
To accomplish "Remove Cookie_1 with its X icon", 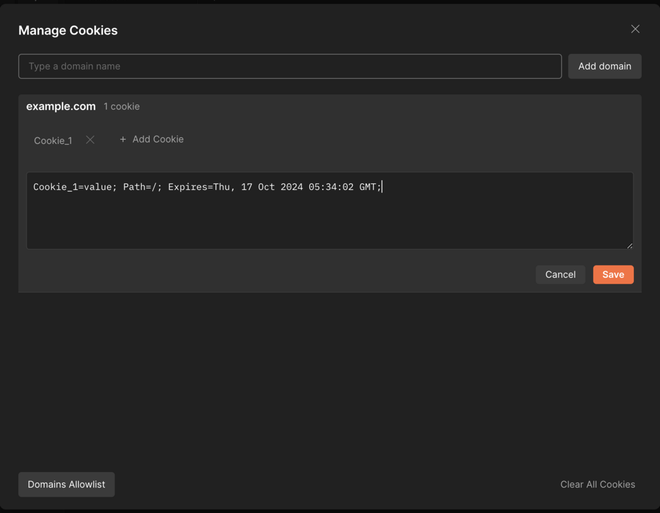I will [x=90, y=140].
